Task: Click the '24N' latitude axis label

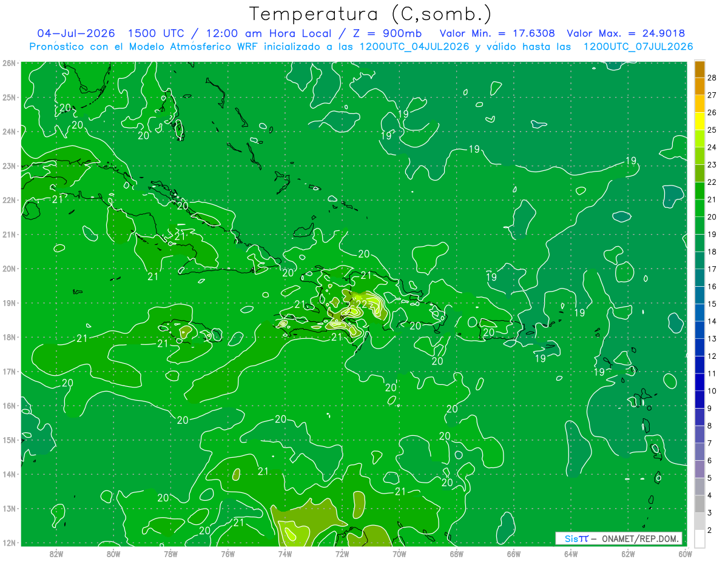Action: pyautogui.click(x=8, y=132)
